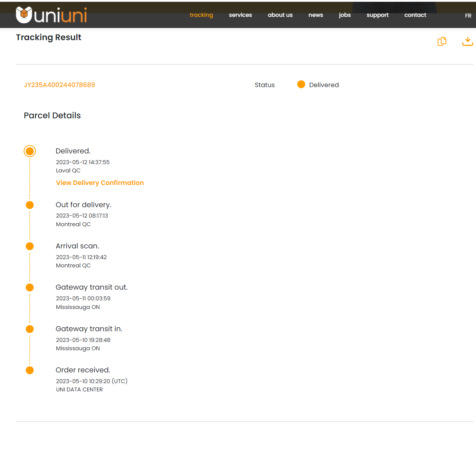This screenshot has width=476, height=457.
Task: Open the news section
Action: click(x=316, y=15)
